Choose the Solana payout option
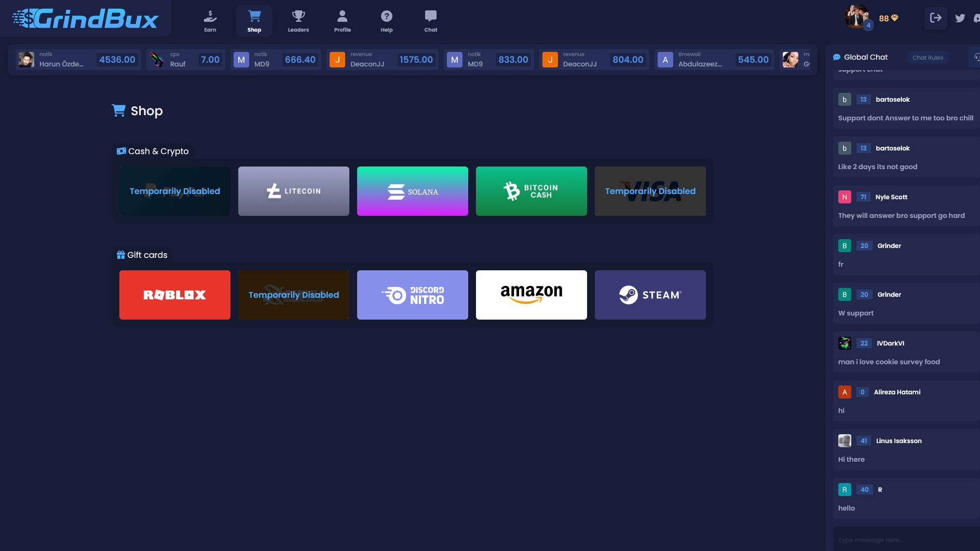The width and height of the screenshot is (980, 551). 412,191
